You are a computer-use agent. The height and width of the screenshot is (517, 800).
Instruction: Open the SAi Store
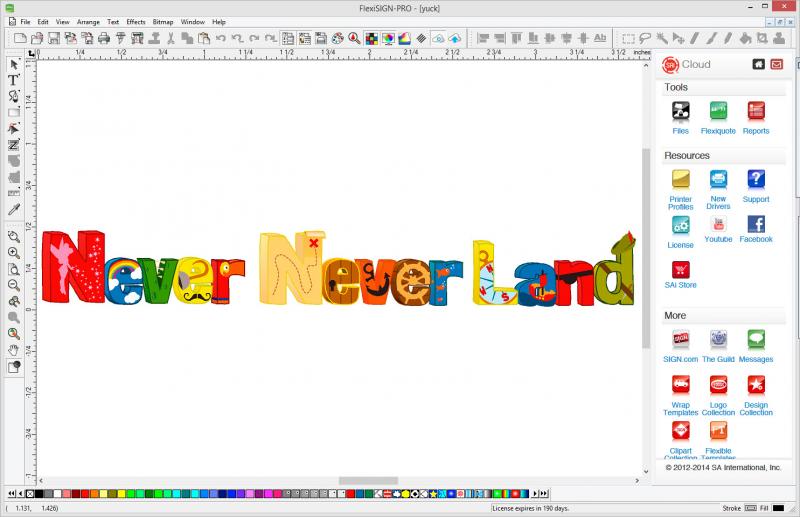coord(681,274)
